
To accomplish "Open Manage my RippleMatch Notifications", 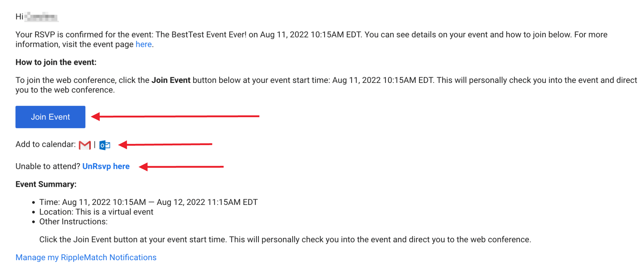I will 86,257.
